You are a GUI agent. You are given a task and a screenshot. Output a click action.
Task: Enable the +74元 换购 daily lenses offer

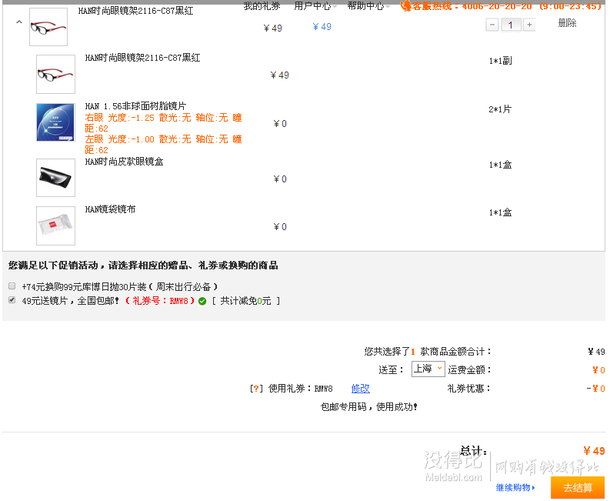click(x=12, y=286)
